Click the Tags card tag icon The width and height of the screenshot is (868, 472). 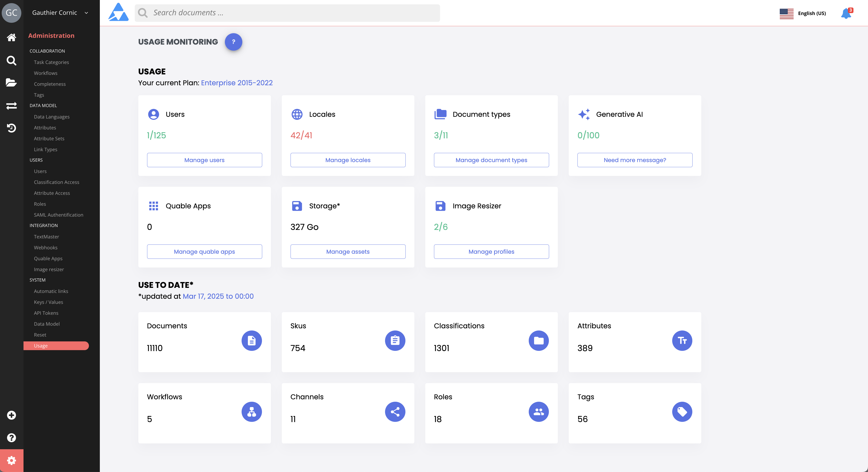point(682,412)
